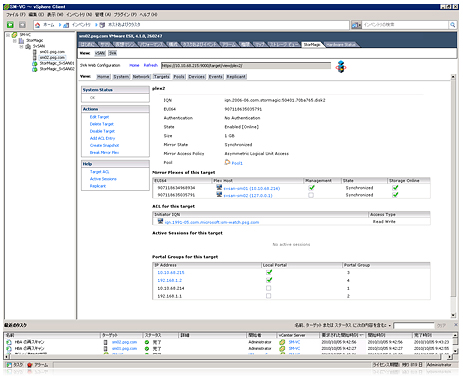Select the Replicant view tab
Image resolution: width=463 pixels, height=392 pixels.
click(236, 77)
